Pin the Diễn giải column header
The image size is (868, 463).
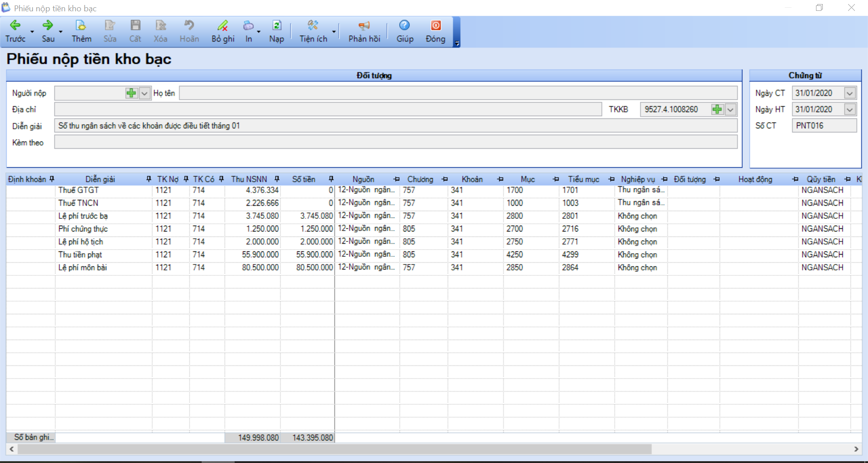coord(149,180)
